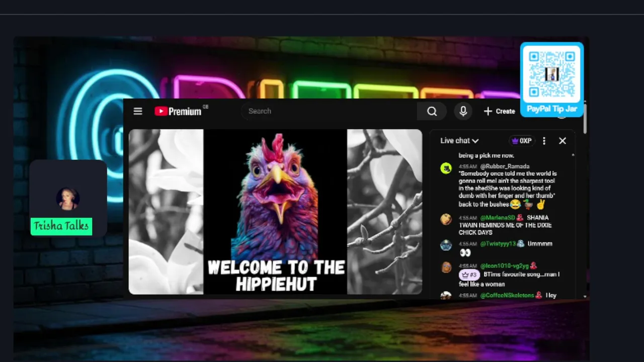Click the @MarlenaSD username
This screenshot has height=362, width=644.
[497, 218]
